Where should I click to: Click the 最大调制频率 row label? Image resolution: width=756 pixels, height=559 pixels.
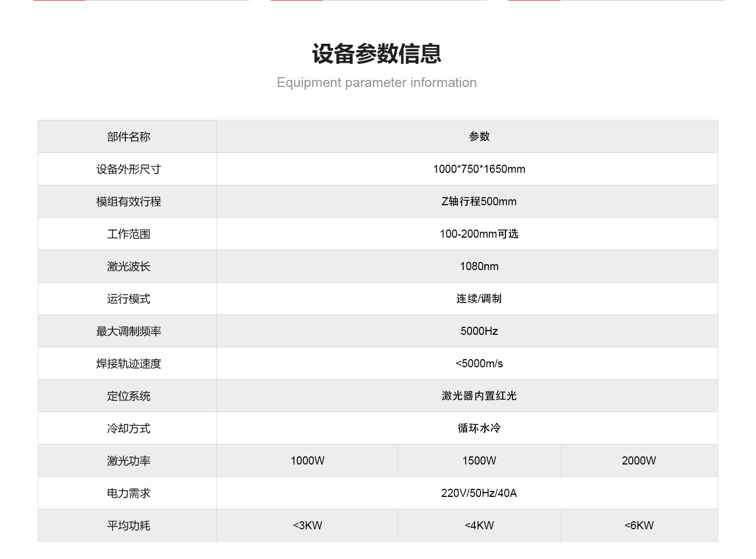pos(128,331)
